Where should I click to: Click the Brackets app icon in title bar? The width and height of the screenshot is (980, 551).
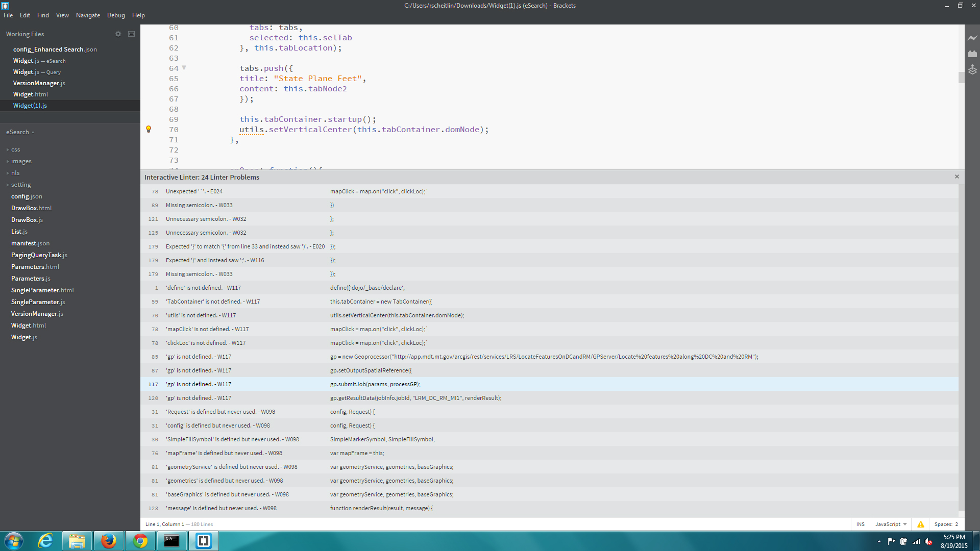point(5,6)
